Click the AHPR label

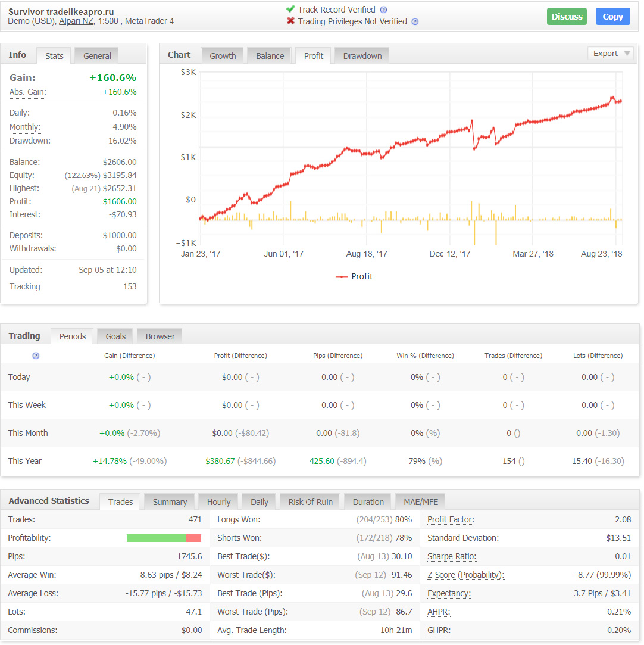[439, 612]
